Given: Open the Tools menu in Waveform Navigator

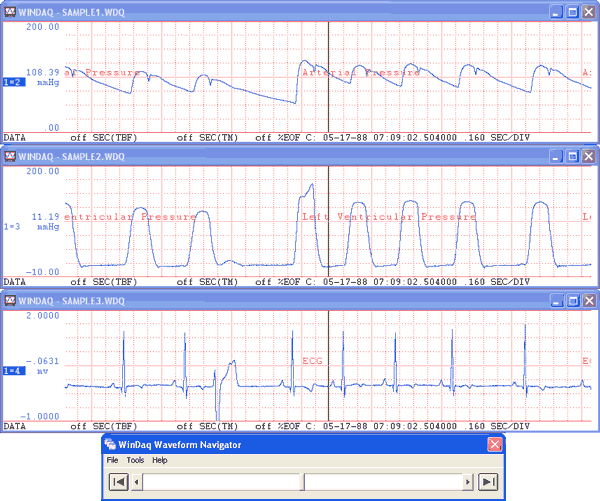Looking at the screenshot, I should pyautogui.click(x=135, y=460).
